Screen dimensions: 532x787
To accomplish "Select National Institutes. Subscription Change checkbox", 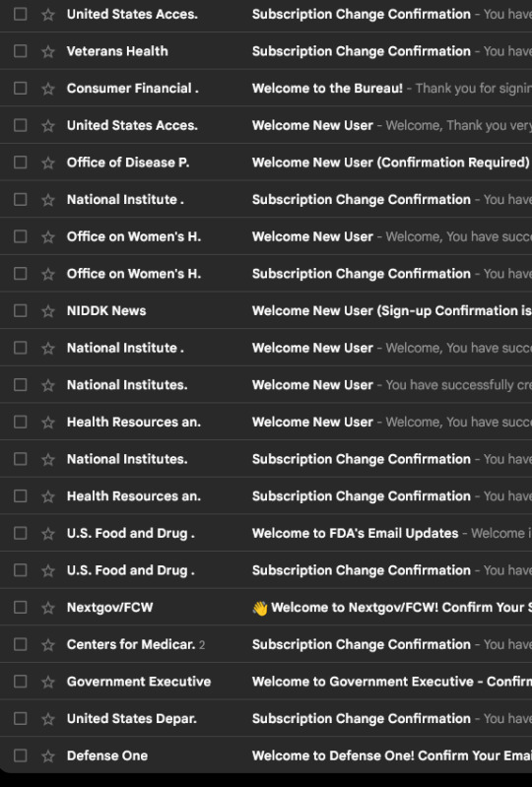I will 20,459.
